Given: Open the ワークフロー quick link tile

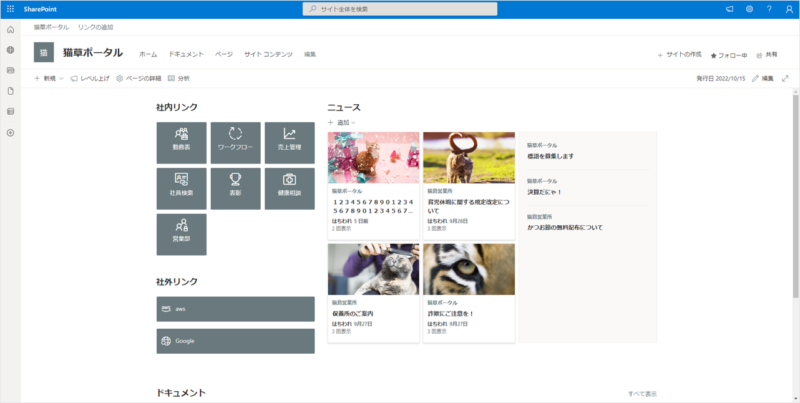Looking at the screenshot, I should [236, 140].
